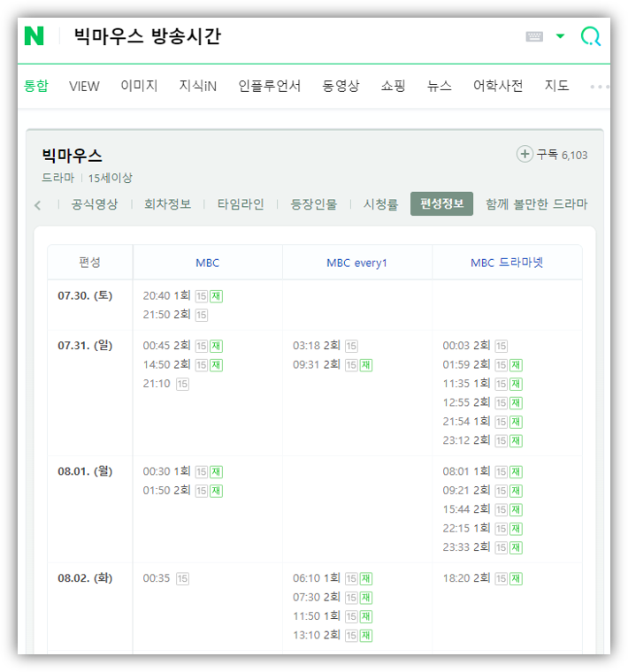This screenshot has width=628, height=672.
Task: Click the 재 rerun badge beside 09:31 2회
Action: [366, 365]
